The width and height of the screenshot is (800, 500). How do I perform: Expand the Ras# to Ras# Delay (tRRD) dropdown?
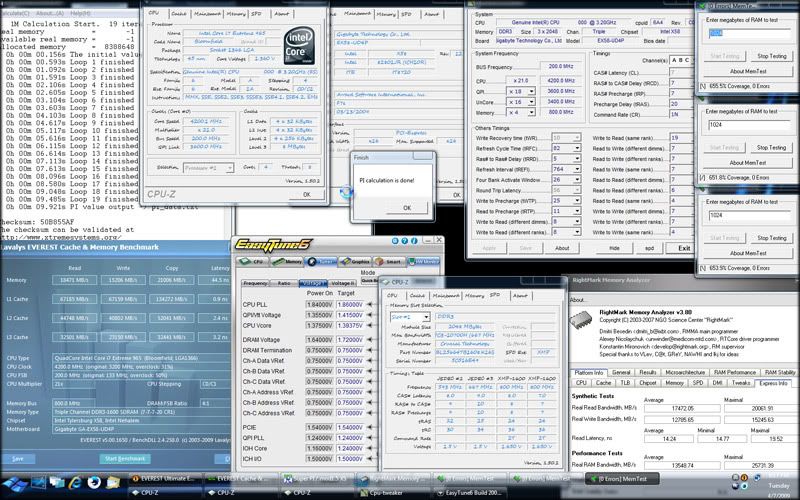[577, 159]
